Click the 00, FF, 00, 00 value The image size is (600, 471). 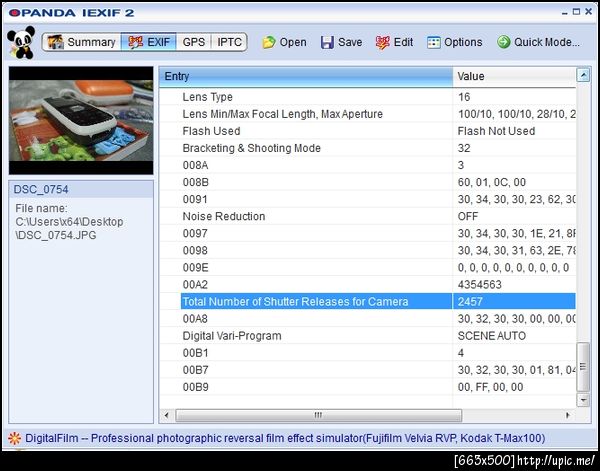click(x=491, y=387)
